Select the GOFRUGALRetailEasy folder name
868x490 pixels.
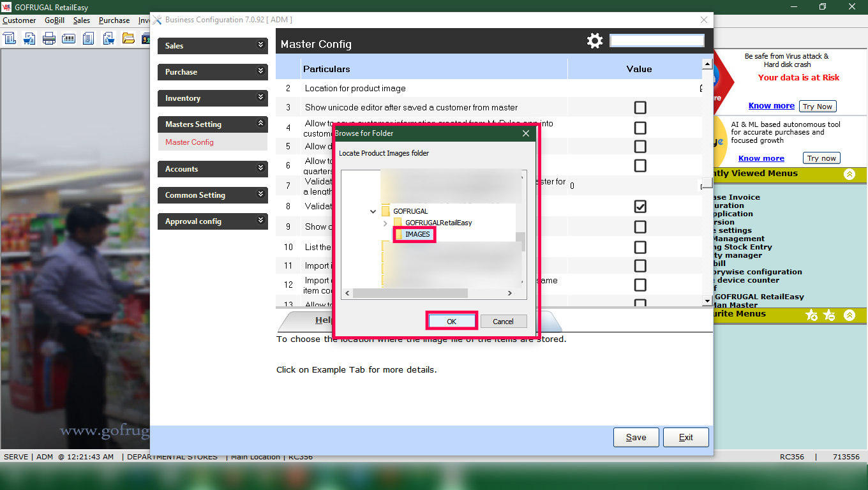(x=438, y=223)
